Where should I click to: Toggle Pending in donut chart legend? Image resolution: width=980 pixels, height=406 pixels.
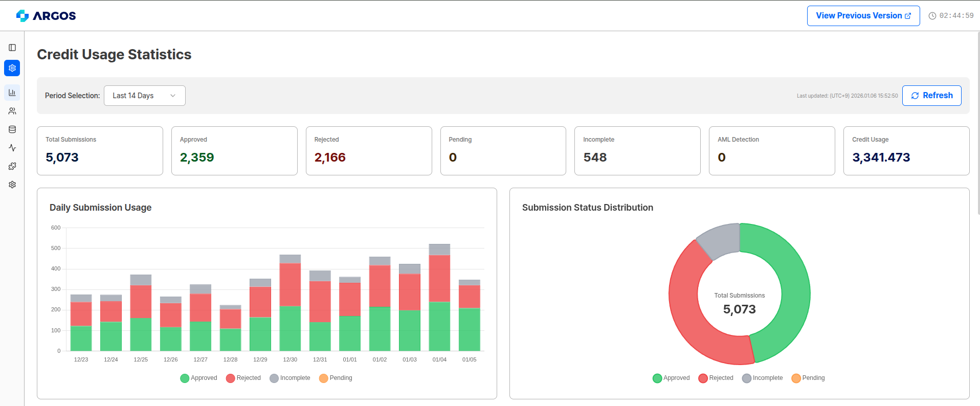pos(808,378)
